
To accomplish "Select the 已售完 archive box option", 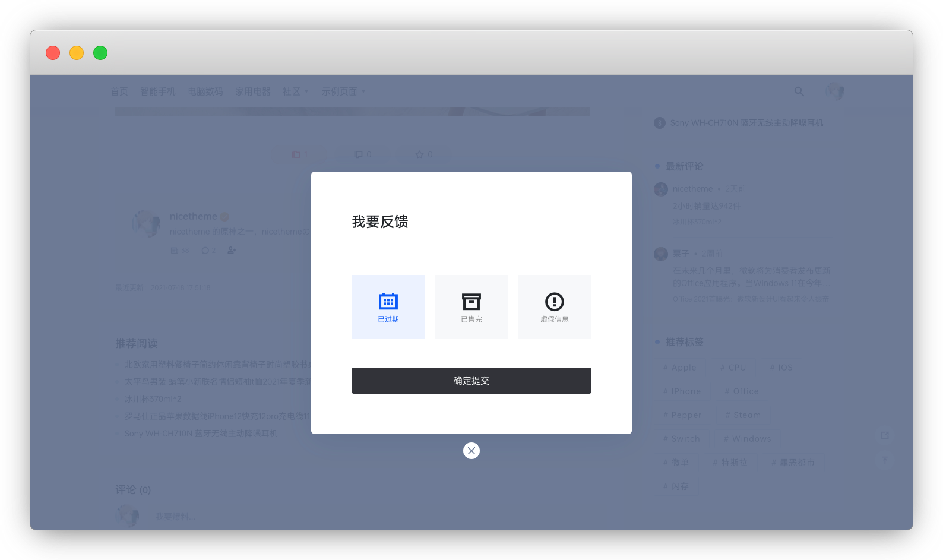I will pyautogui.click(x=471, y=307).
